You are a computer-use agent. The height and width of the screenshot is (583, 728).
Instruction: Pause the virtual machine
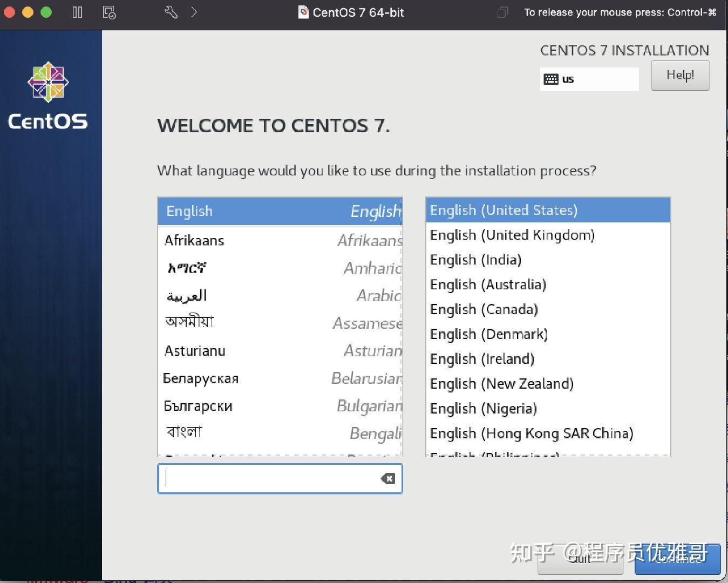coord(77,12)
